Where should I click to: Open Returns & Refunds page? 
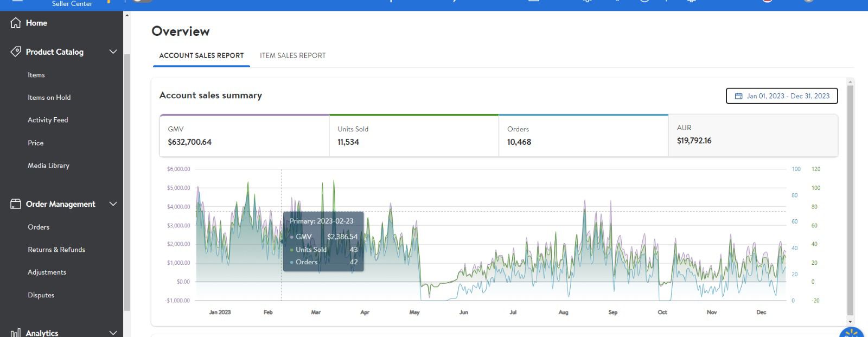pyautogui.click(x=56, y=250)
